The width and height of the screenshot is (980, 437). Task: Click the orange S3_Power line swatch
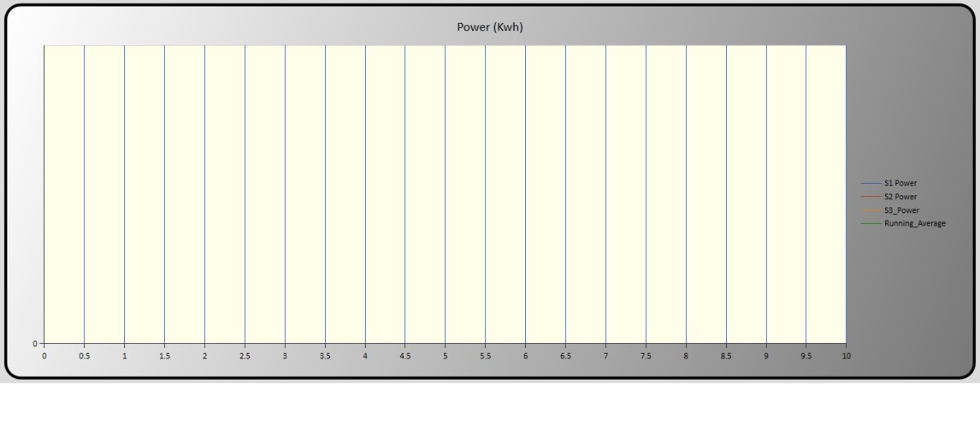(x=871, y=210)
